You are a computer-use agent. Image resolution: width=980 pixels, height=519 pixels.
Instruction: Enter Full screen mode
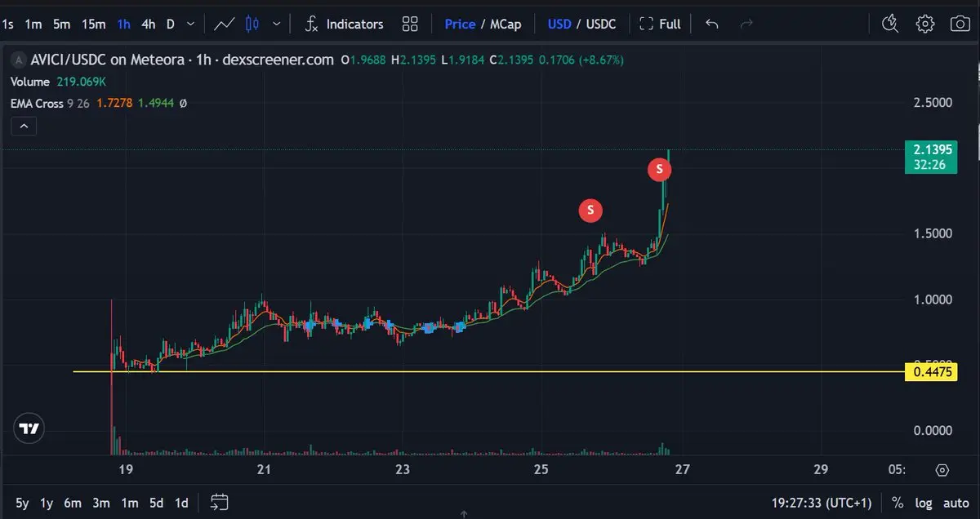pos(660,24)
